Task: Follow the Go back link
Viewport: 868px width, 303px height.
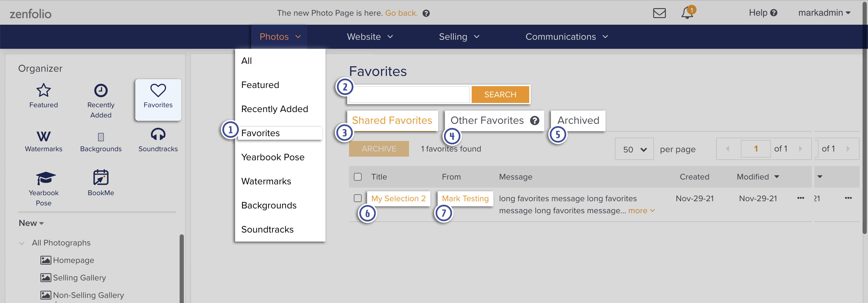Action: 401,13
